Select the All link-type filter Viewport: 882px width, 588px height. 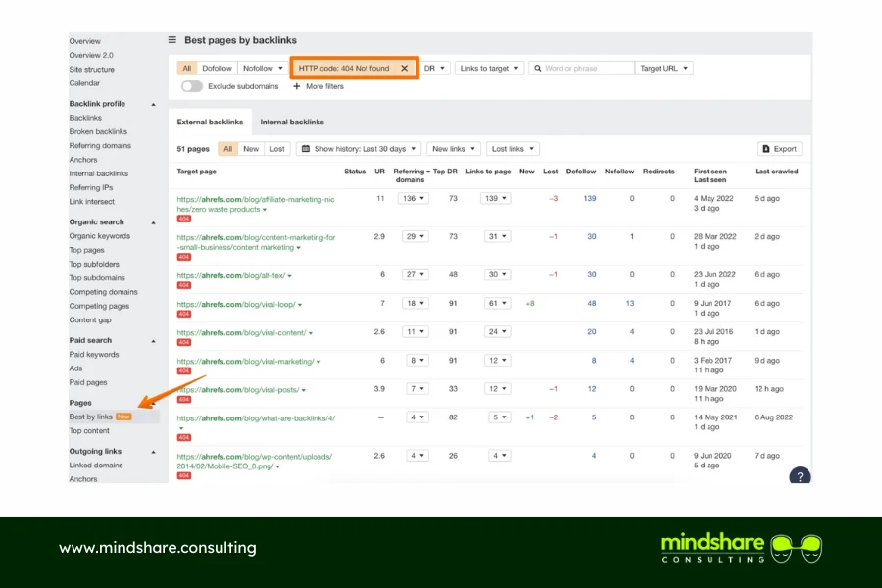[x=187, y=68]
